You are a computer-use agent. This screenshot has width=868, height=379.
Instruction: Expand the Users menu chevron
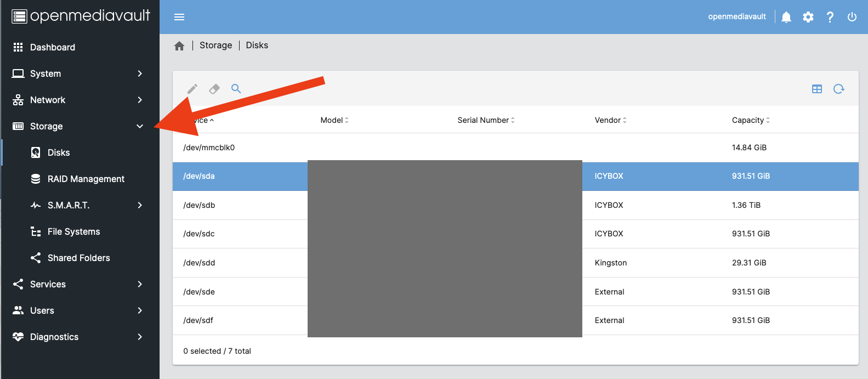point(140,310)
